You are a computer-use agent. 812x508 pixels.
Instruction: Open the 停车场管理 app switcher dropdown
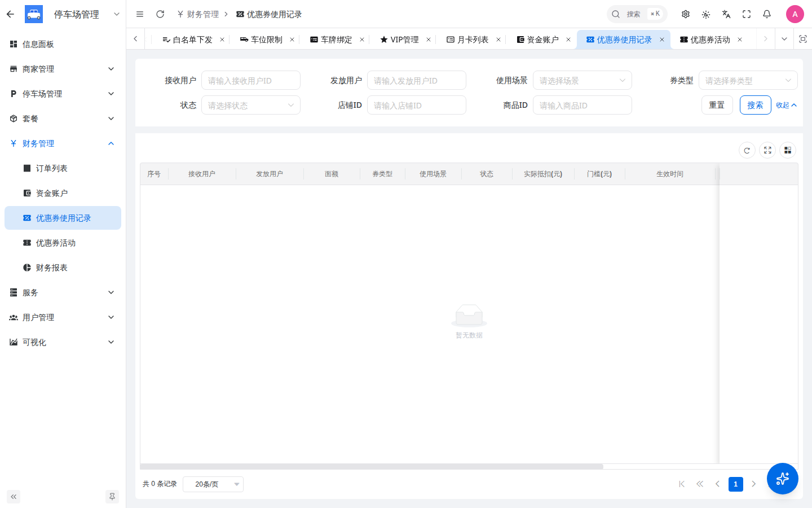click(117, 14)
